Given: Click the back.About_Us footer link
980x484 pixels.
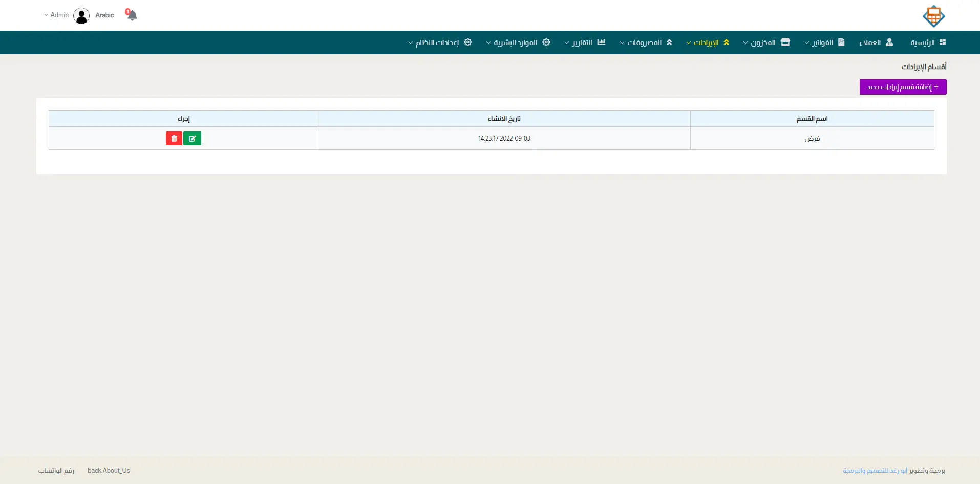Looking at the screenshot, I should tap(109, 471).
